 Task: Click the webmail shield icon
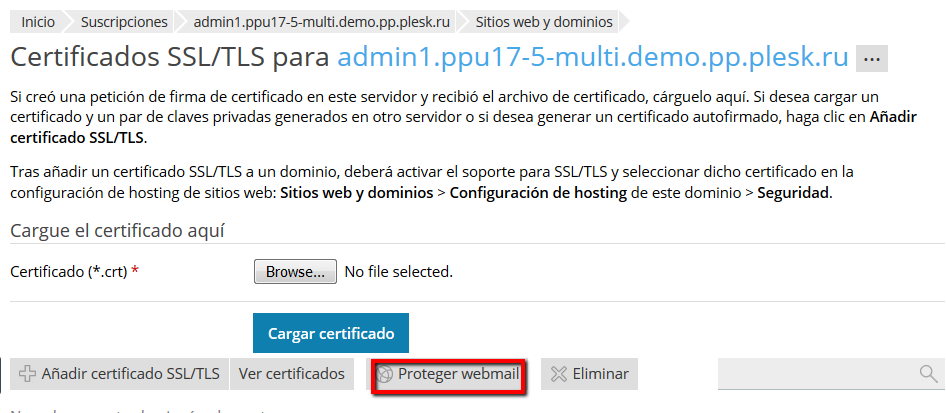385,375
